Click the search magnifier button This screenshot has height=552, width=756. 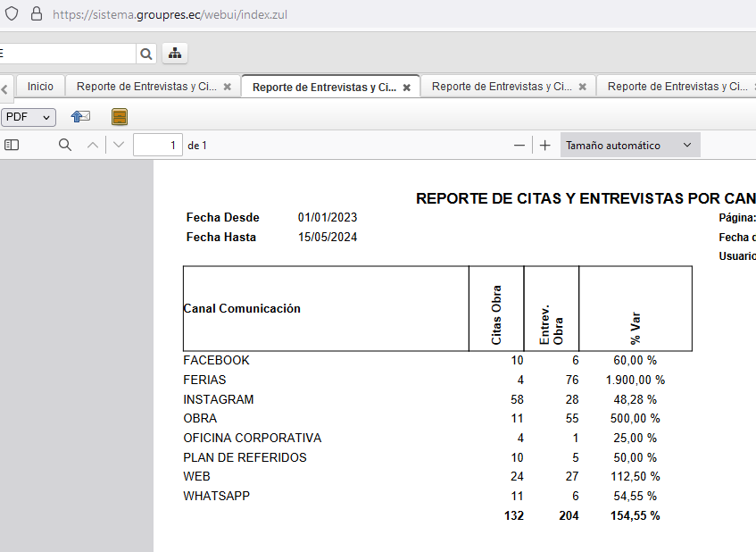146,54
